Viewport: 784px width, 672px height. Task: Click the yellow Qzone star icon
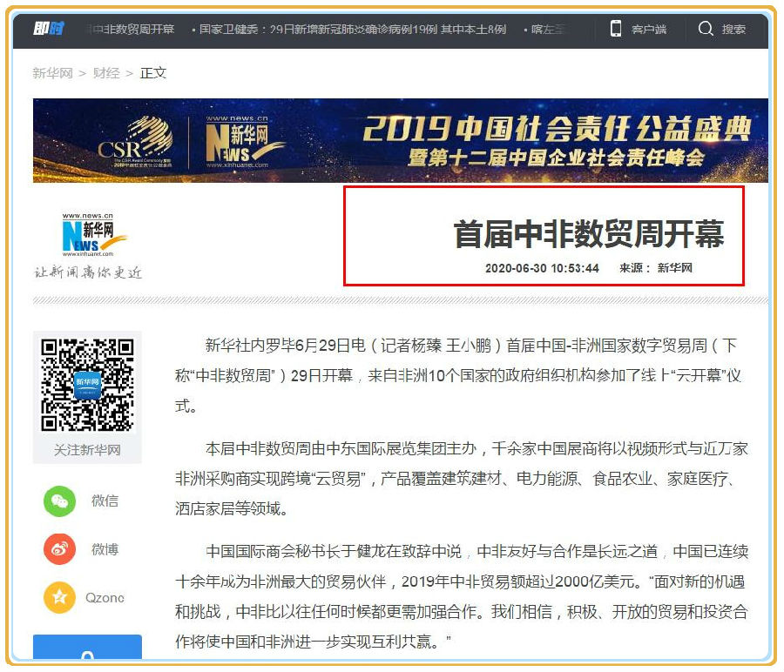60,598
